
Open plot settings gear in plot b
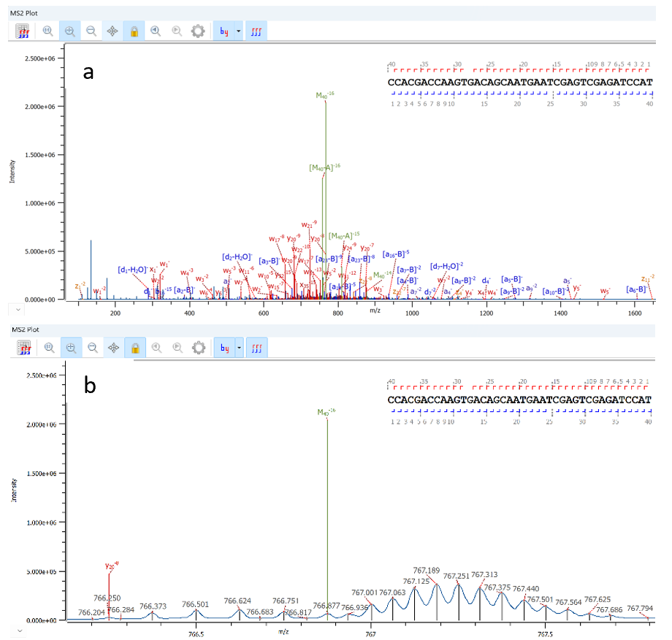click(199, 348)
